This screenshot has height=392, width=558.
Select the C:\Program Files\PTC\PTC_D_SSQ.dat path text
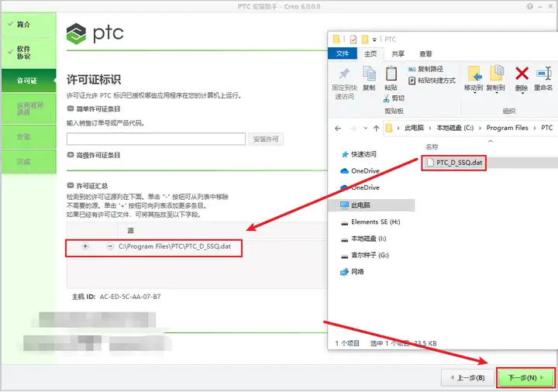[x=174, y=246]
